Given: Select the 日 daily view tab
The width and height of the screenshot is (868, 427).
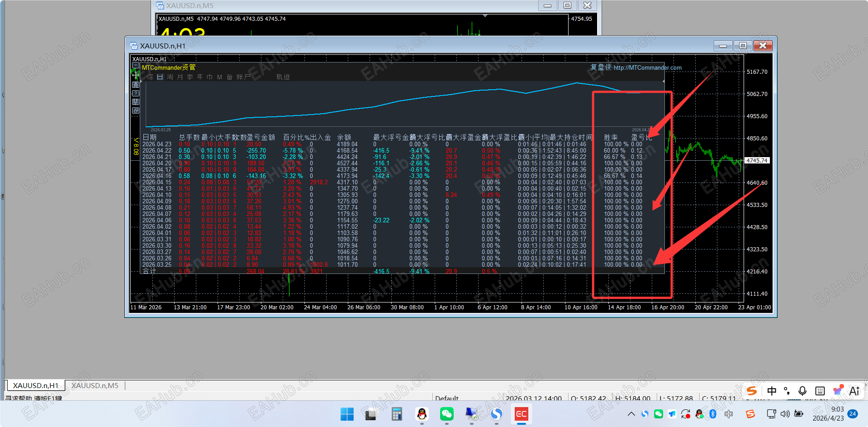Looking at the screenshot, I should (160, 77).
